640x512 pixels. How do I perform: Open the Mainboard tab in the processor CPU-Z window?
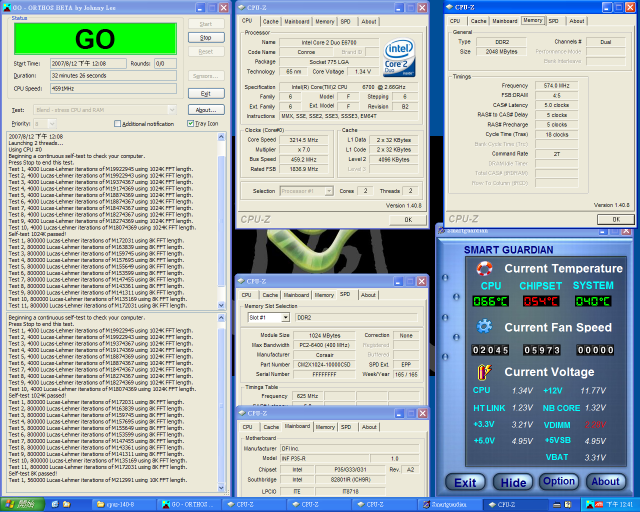(x=297, y=21)
